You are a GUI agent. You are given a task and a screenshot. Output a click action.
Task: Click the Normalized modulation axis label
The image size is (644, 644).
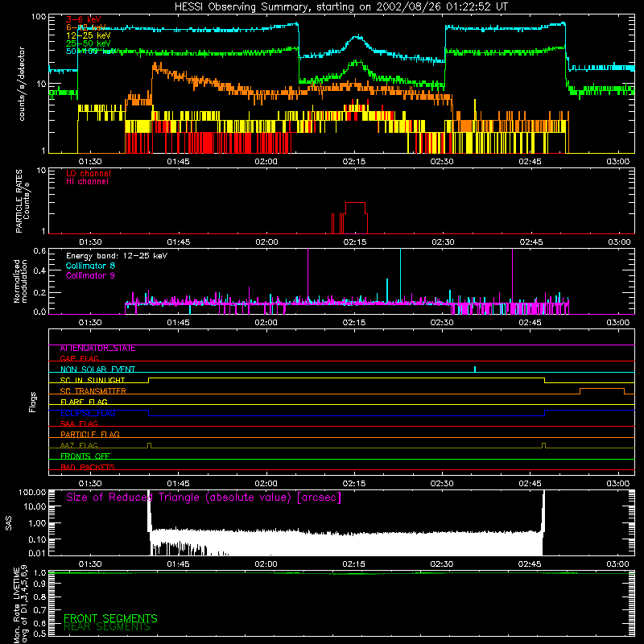(20, 281)
